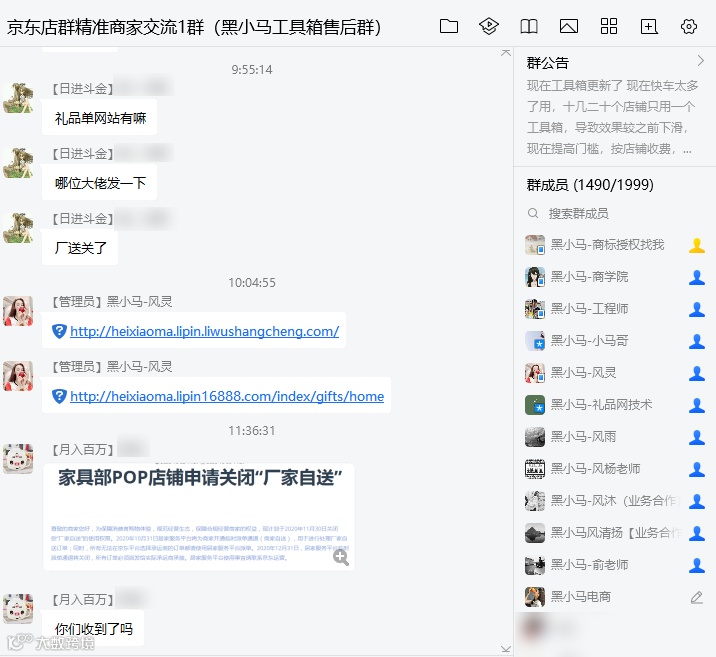Select member 黑小马-风雨
Viewport: 716px width, 657px height.
point(615,437)
